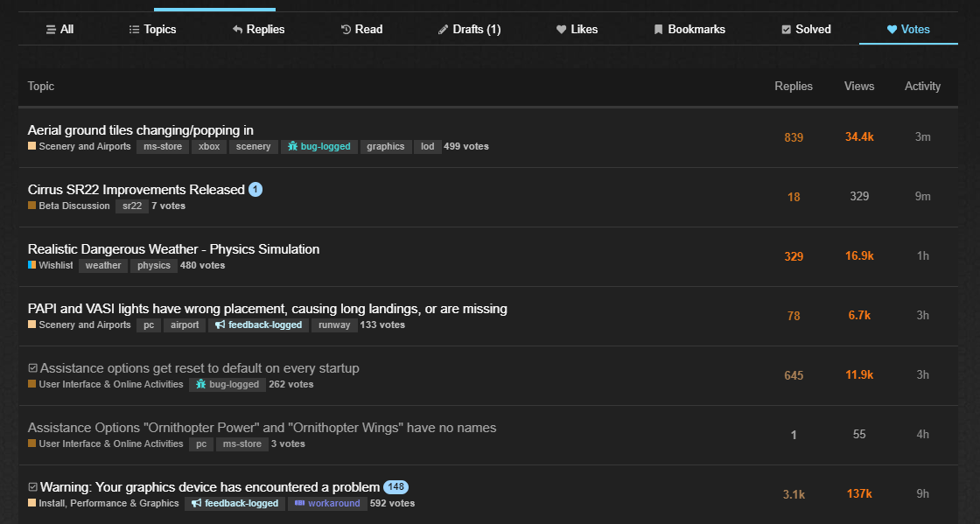Image resolution: width=980 pixels, height=524 pixels.
Task: Click the orange Scenery and Airports category square
Action: pyautogui.click(x=32, y=146)
